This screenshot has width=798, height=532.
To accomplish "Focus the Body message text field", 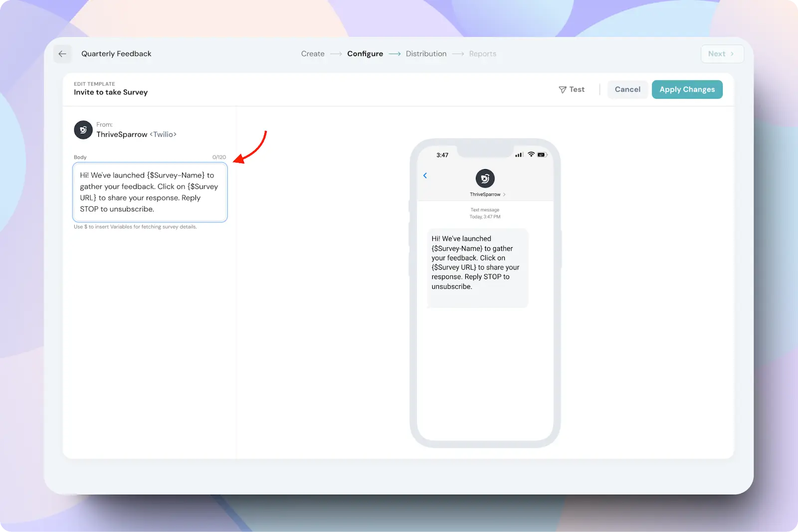I will (150, 192).
